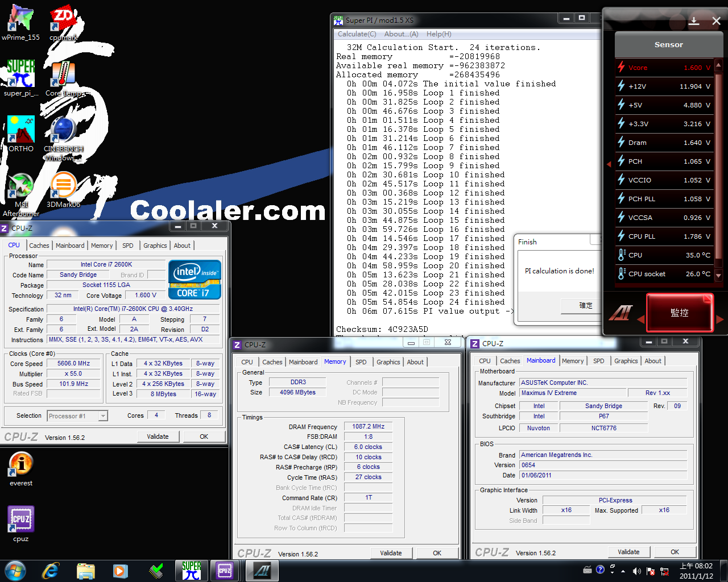The height and width of the screenshot is (582, 728).
Task: Click Validate in middle CPU-Z window
Action: (391, 553)
